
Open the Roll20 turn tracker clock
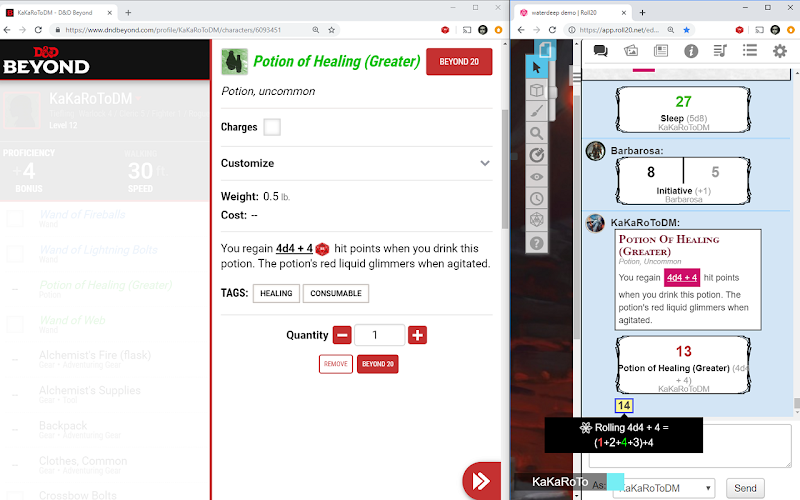point(536,198)
